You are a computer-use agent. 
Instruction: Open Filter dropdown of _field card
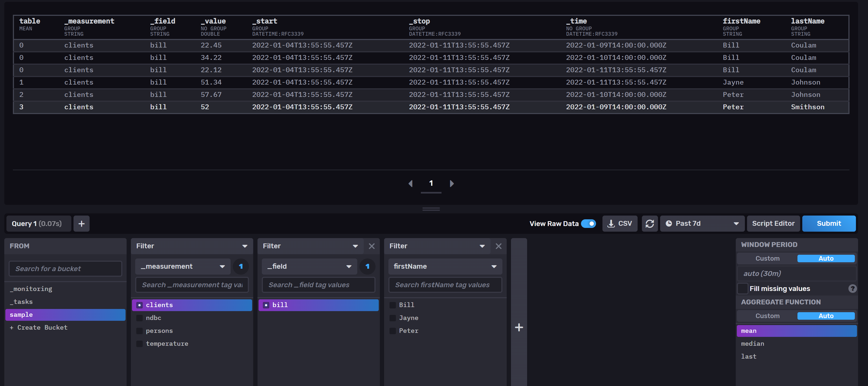click(310, 246)
